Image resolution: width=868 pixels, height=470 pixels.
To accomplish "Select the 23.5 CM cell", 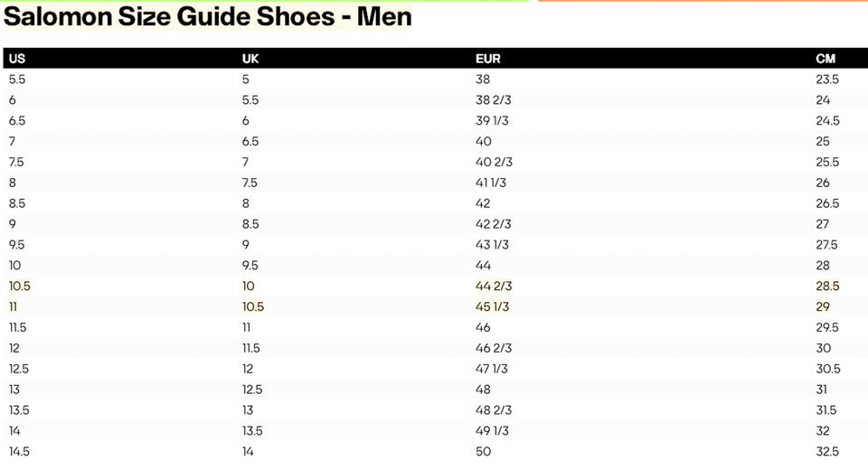I will 827,79.
